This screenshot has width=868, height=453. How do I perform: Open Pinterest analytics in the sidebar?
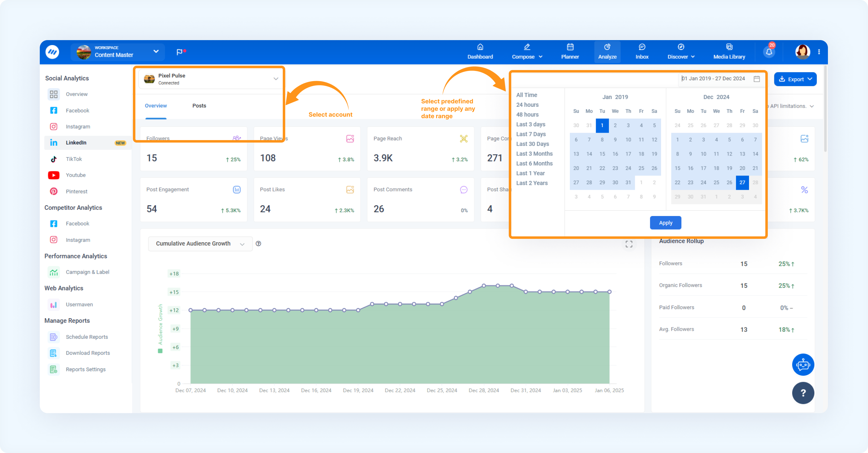point(76,191)
